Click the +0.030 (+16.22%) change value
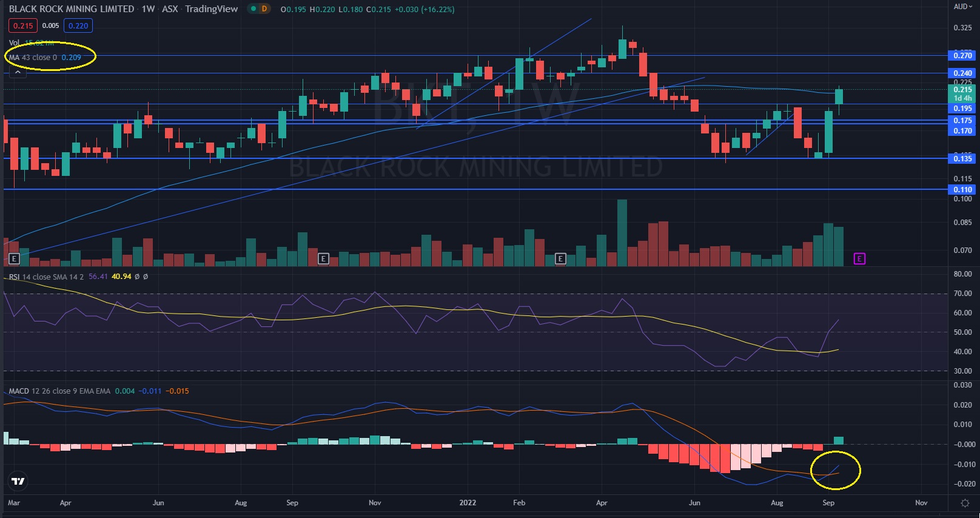Image resolution: width=980 pixels, height=518 pixels. (423, 9)
